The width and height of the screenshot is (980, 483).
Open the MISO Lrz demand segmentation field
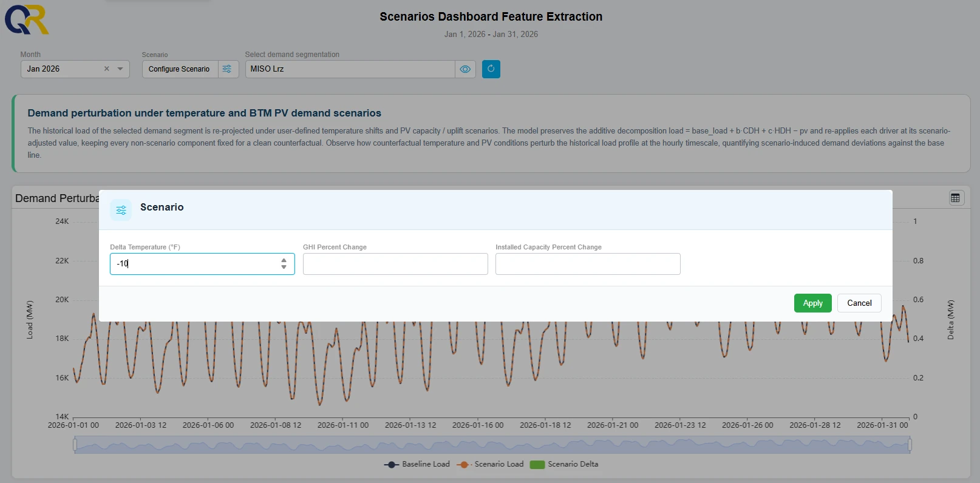tap(350, 69)
